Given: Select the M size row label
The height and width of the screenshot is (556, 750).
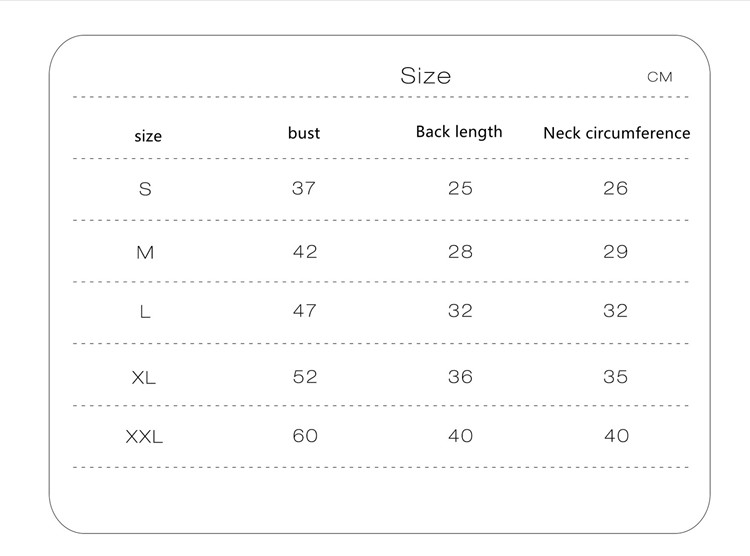Looking at the screenshot, I should (145, 253).
